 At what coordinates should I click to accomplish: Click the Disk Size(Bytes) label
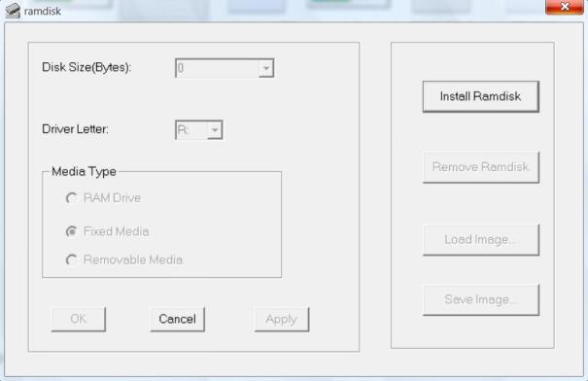click(86, 67)
